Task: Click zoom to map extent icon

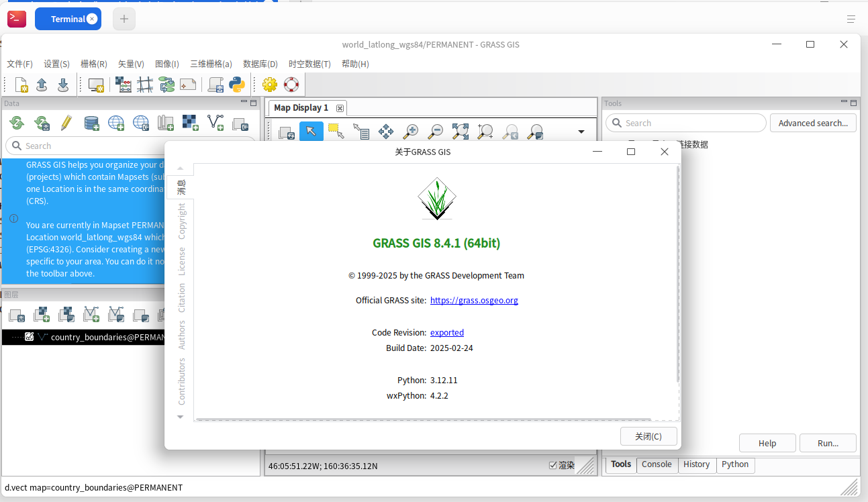Action: coord(461,132)
